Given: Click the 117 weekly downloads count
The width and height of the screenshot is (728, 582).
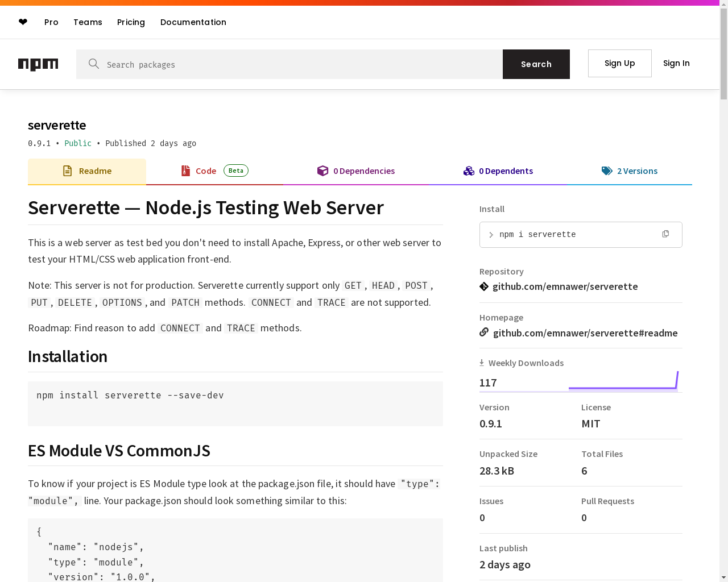Looking at the screenshot, I should (x=488, y=383).
